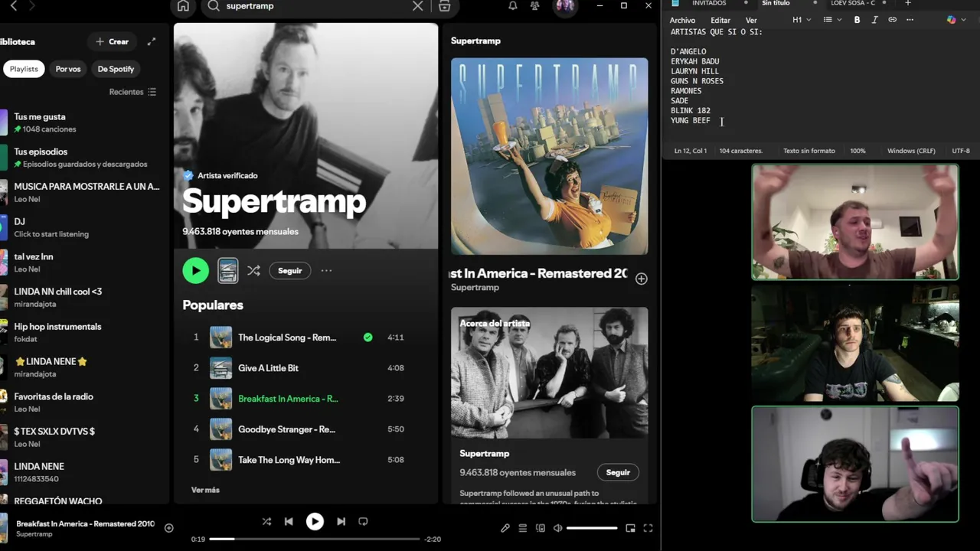
Task: Open the Tus me gusta playlist
Action: point(84,122)
